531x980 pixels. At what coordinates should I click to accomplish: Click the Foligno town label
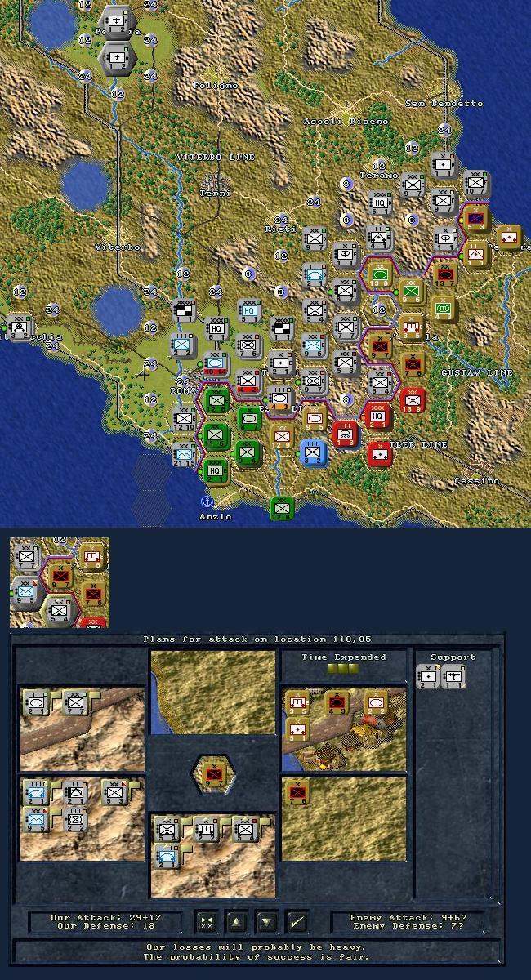pyautogui.click(x=216, y=86)
